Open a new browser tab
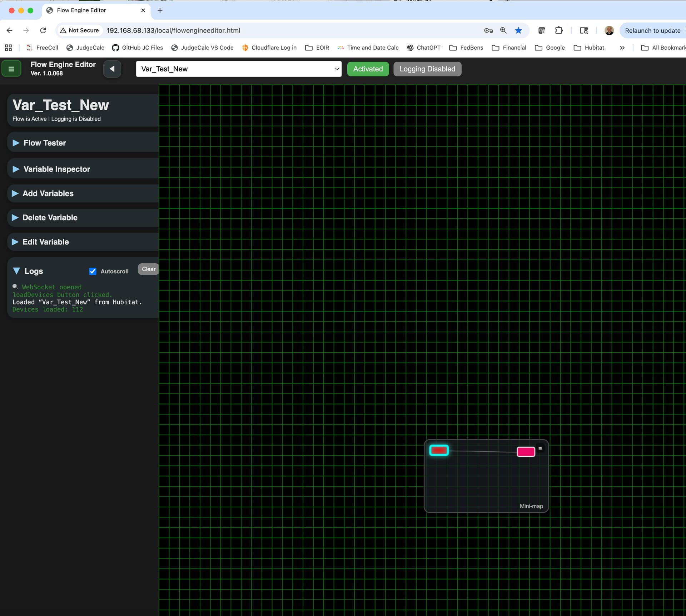The height and width of the screenshot is (616, 686). click(160, 10)
